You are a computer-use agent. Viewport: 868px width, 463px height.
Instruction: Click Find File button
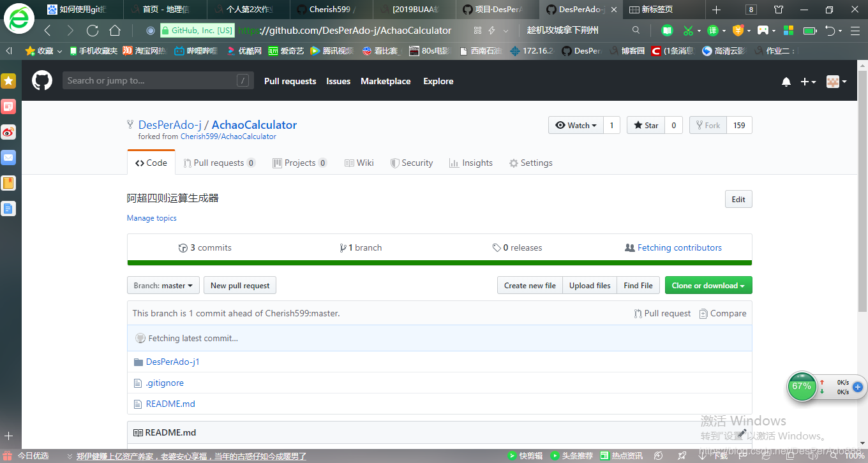(x=638, y=285)
